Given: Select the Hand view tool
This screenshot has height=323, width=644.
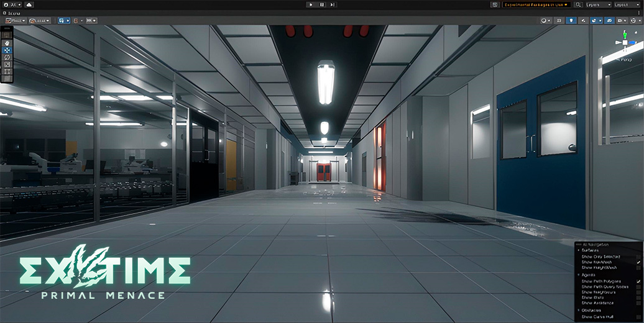Looking at the screenshot, I should pos(7,43).
